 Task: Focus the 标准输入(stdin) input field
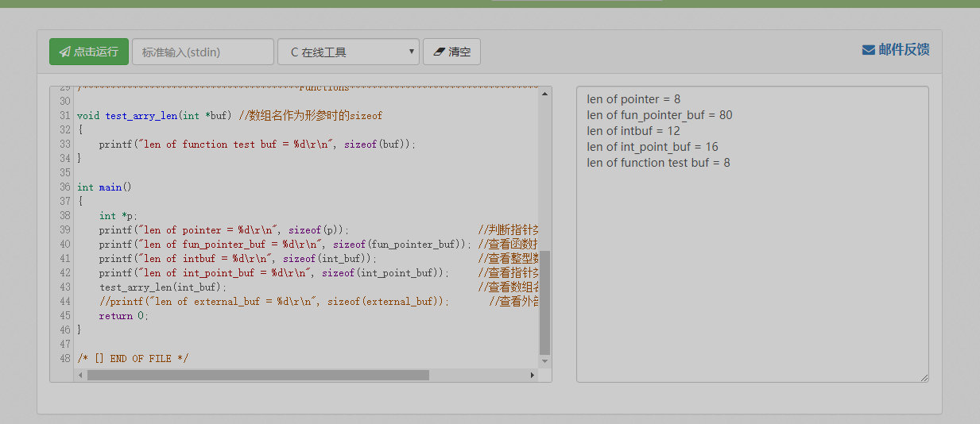click(203, 52)
